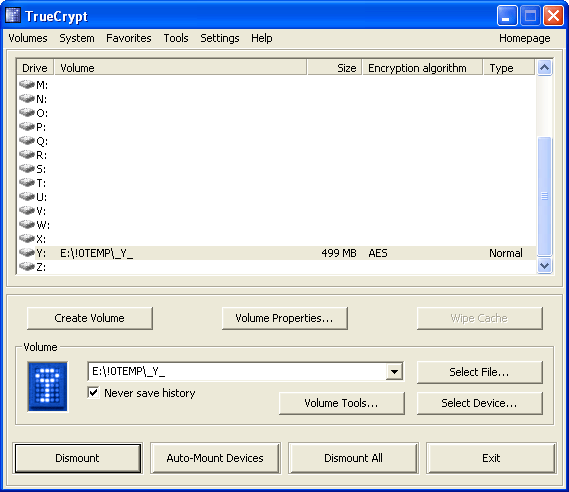This screenshot has width=569, height=492.
Task: Open Volume Properties dialog
Action: click(x=284, y=318)
